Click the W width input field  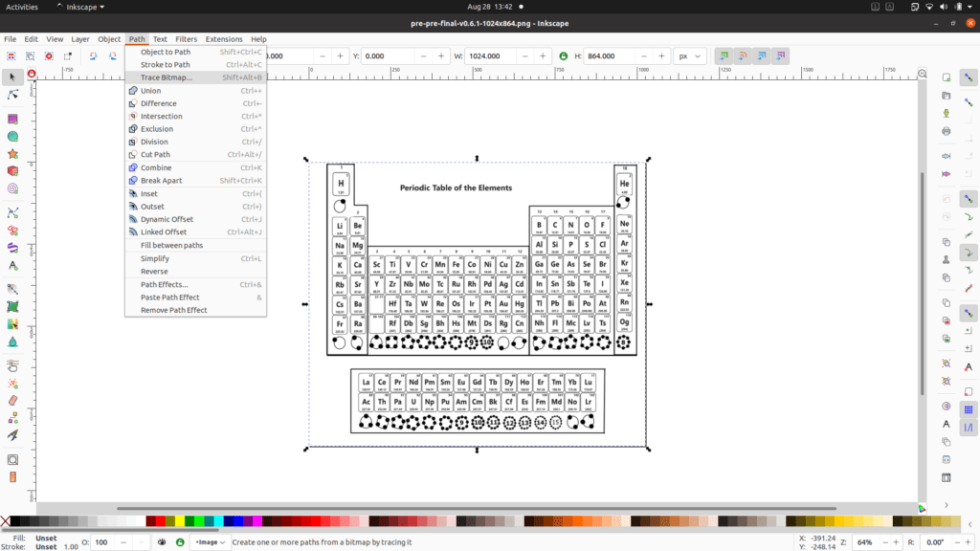tap(491, 55)
